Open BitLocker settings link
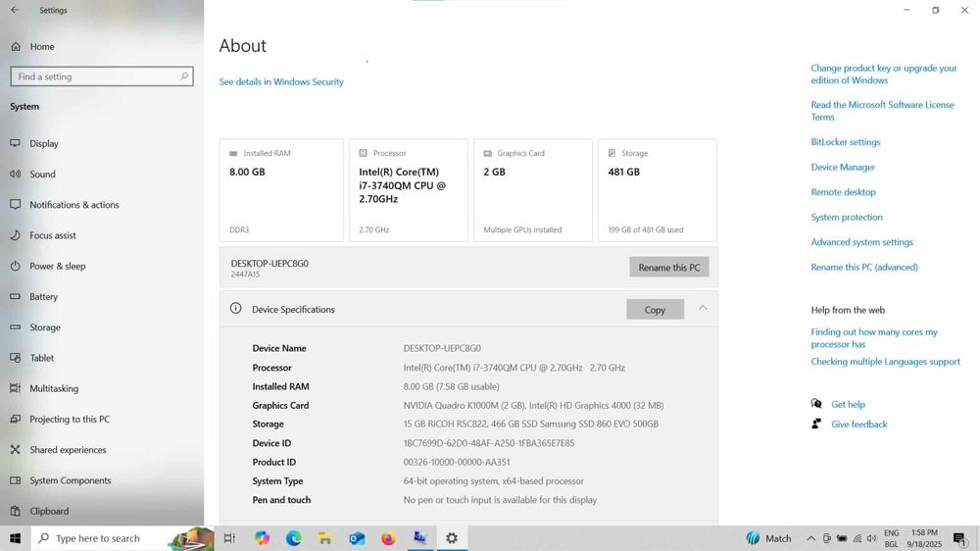980x551 pixels. coord(846,142)
